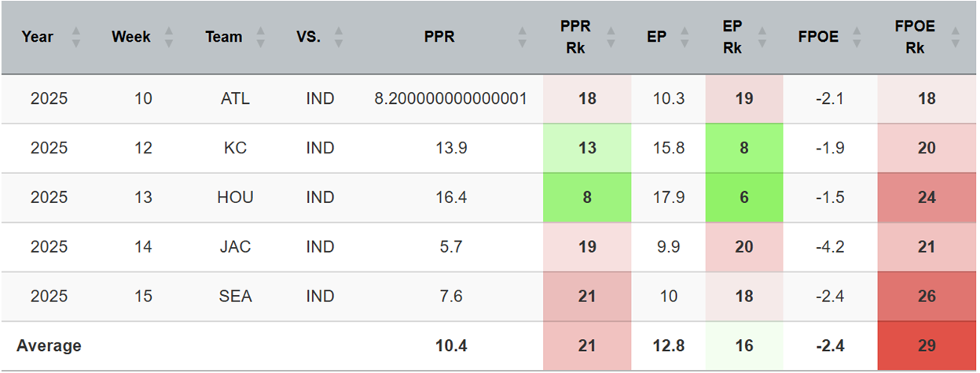Toggle sorting using the Team sort arrows
Viewport: 980px width, 373px height.
(261, 37)
